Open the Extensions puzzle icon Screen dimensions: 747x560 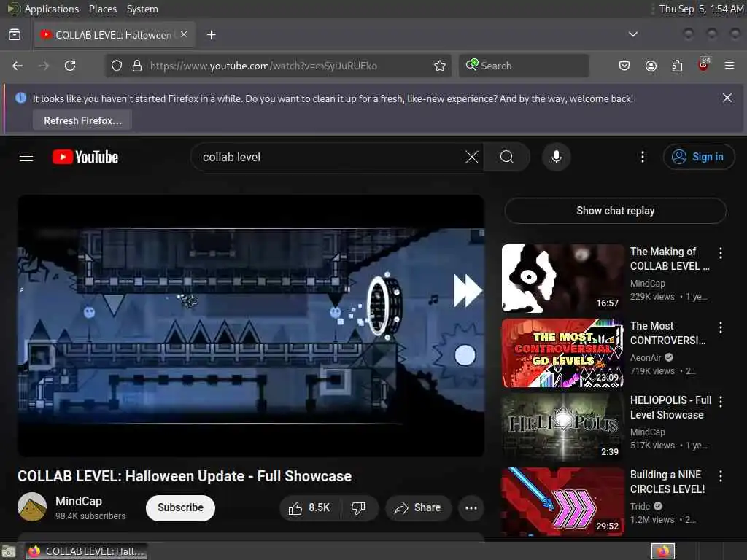tap(677, 66)
